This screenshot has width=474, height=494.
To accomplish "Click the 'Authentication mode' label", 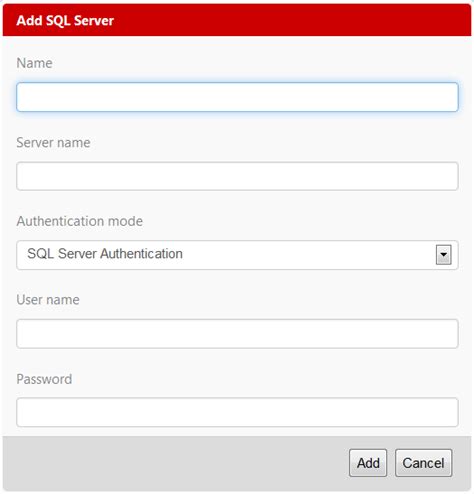I will [x=80, y=221].
